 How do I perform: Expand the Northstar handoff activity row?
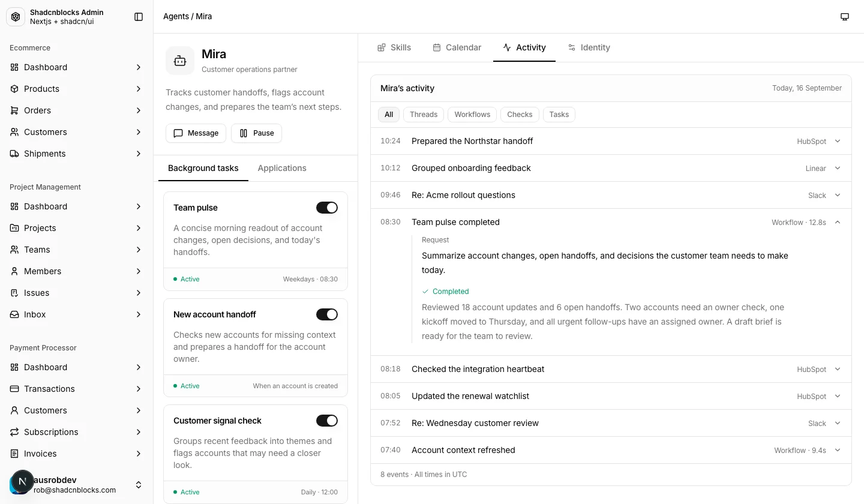[611, 141]
